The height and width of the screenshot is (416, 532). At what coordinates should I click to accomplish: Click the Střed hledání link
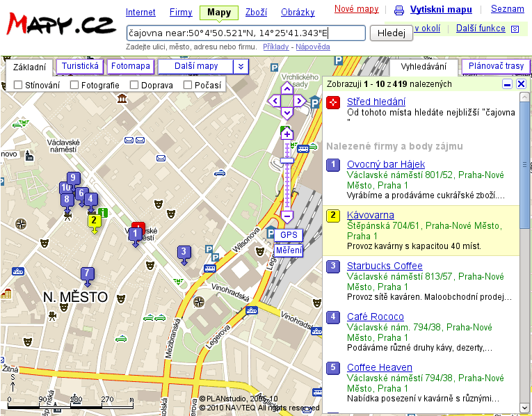click(x=376, y=102)
